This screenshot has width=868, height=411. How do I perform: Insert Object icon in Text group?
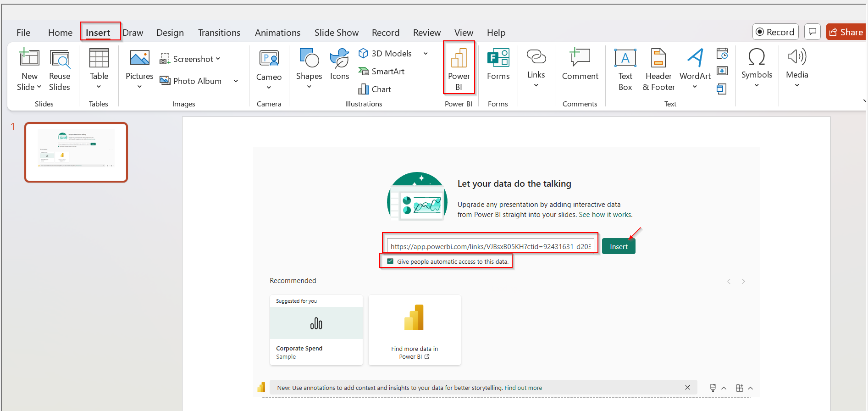(x=722, y=89)
